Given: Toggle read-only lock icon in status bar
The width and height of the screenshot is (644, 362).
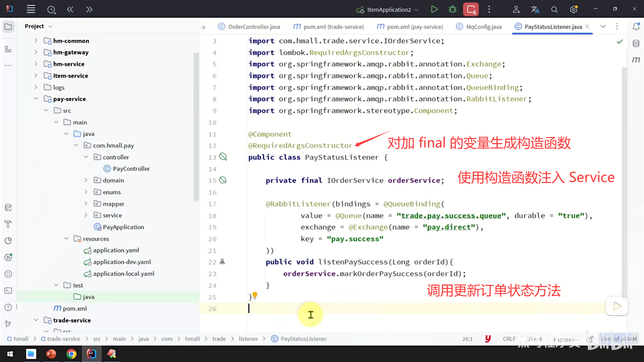Looking at the screenshot, I should pos(591,339).
